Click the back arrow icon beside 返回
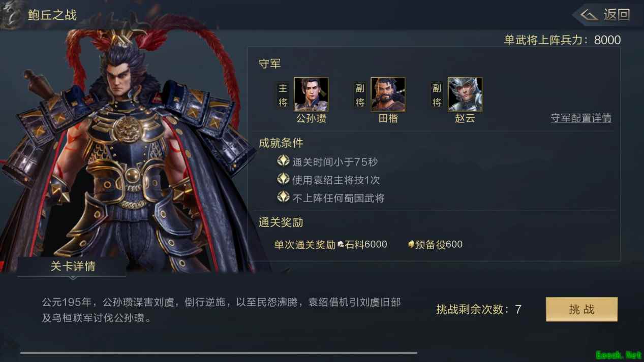Image resolution: width=644 pixels, height=362 pixels. coord(589,15)
